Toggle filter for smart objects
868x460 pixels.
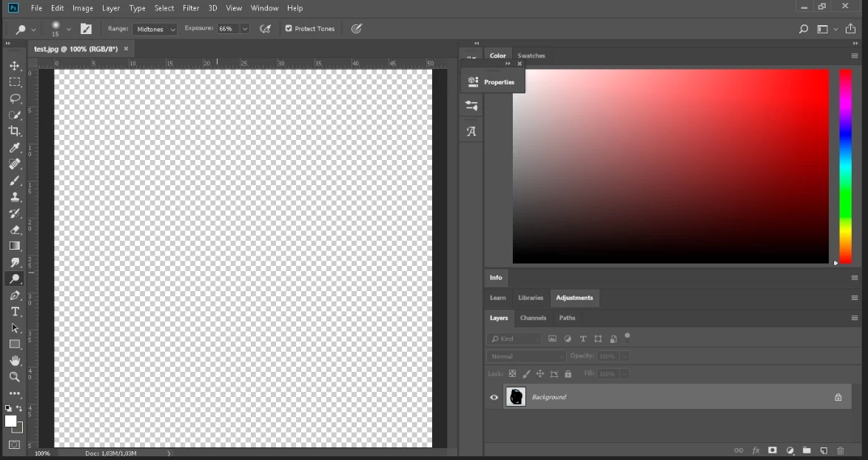(613, 339)
